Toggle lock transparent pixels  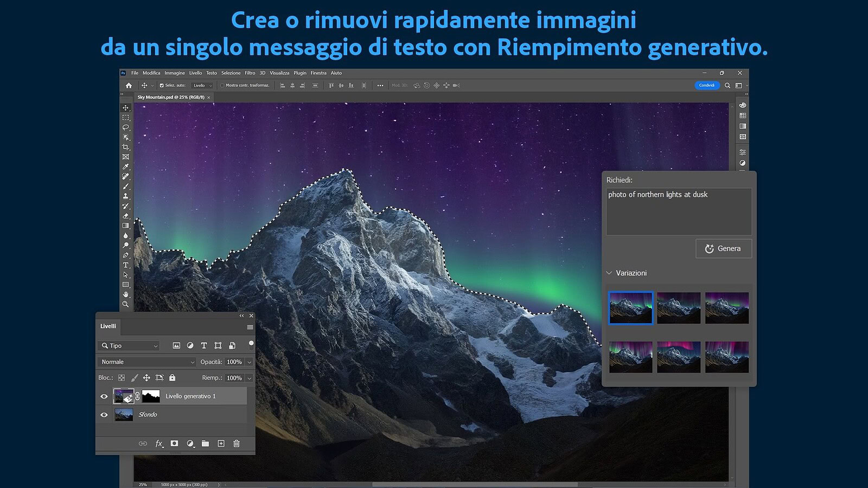pos(122,378)
